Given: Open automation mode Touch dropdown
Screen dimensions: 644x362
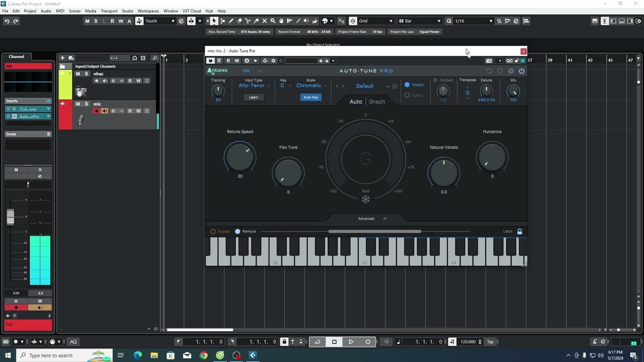Looking at the screenshot, I should [x=160, y=21].
